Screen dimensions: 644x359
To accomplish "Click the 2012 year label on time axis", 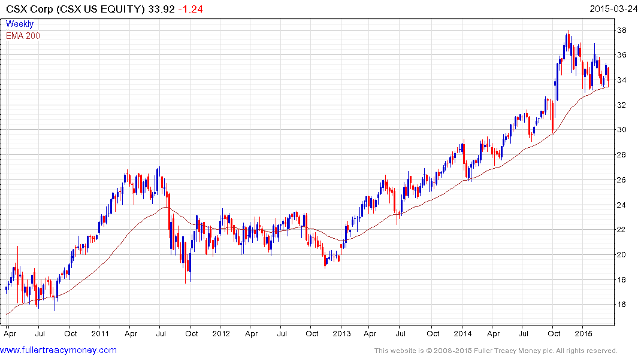I will pos(221,333).
